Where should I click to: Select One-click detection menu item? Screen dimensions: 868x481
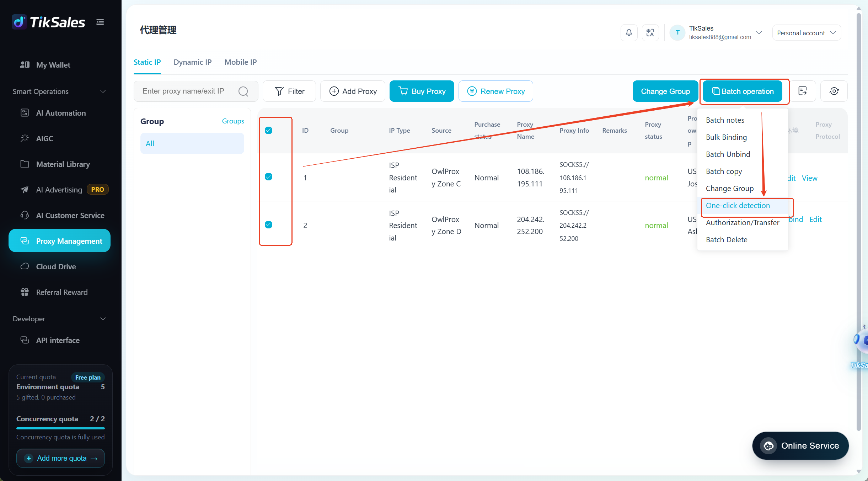click(738, 206)
